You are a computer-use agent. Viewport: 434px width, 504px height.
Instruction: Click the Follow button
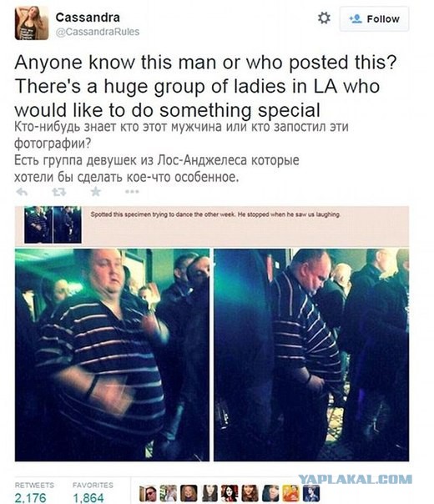(374, 19)
